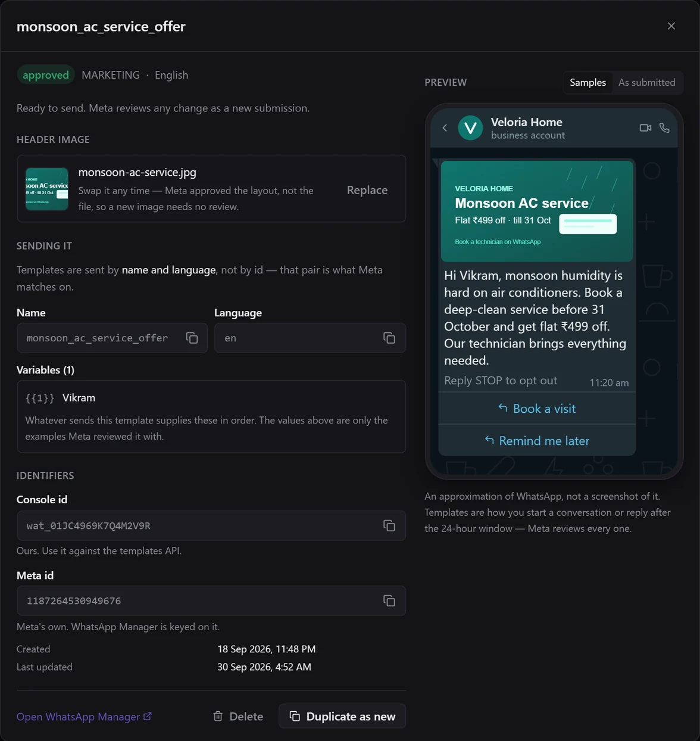Replace the header image file
This screenshot has width=700, height=741.
pos(367,190)
